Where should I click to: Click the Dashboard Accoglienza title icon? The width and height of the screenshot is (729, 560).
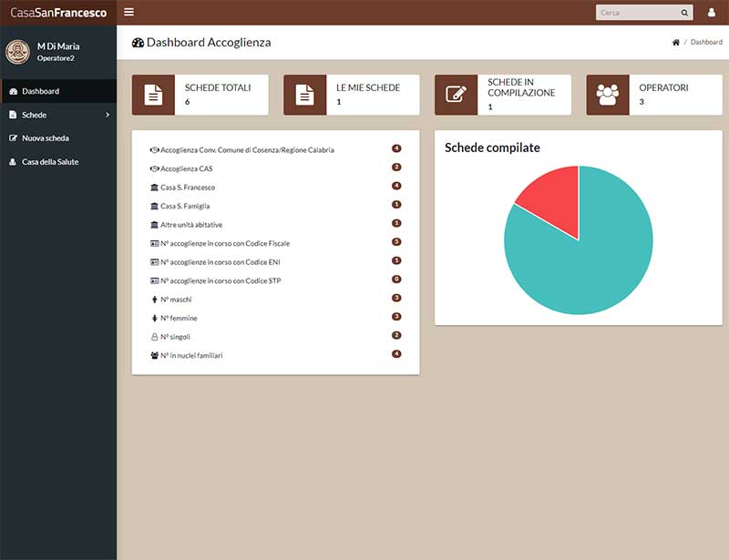tap(139, 43)
